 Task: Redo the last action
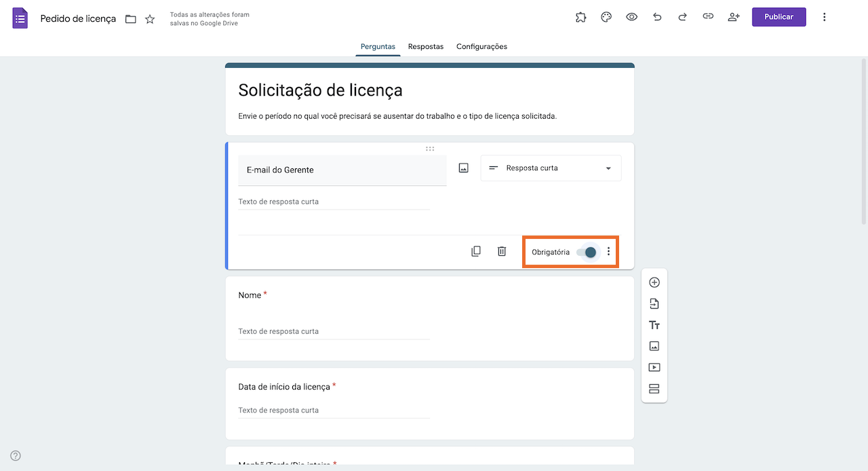[682, 17]
